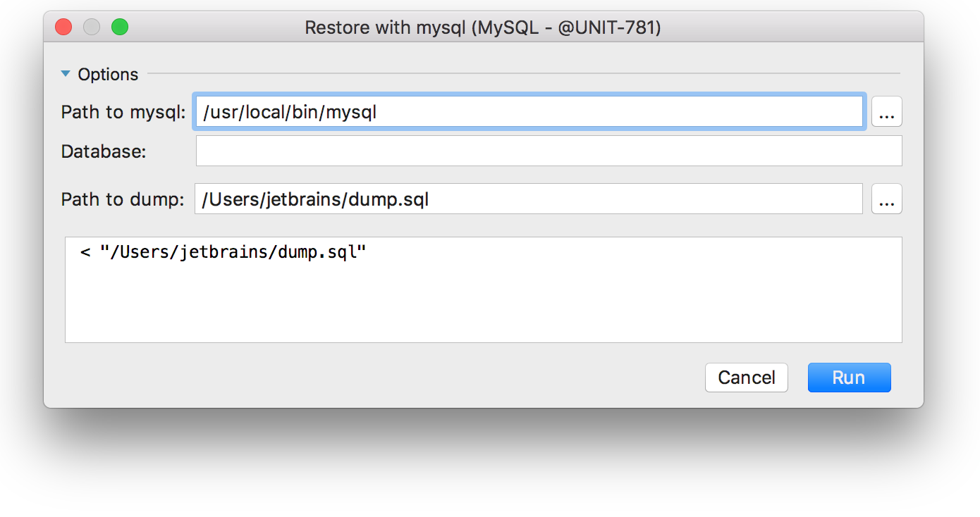Click the separator line beside Options
The width and height of the screenshot is (980, 517).
point(522,73)
